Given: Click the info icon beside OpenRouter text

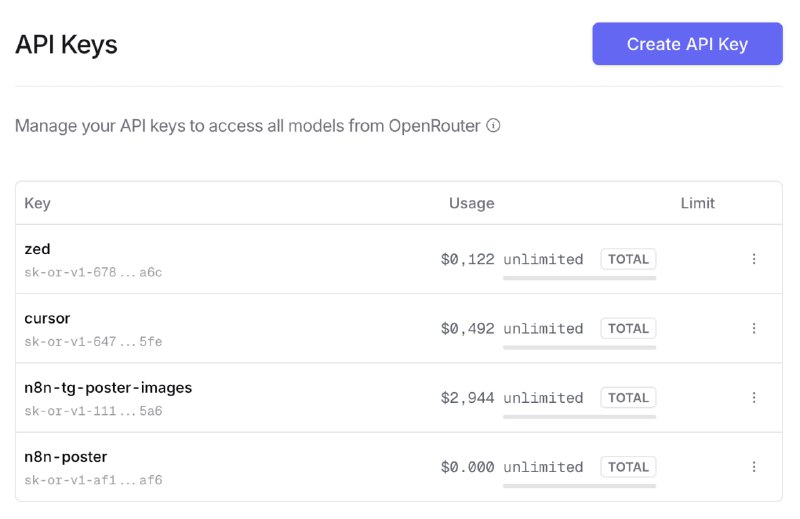Looking at the screenshot, I should coord(493,126).
